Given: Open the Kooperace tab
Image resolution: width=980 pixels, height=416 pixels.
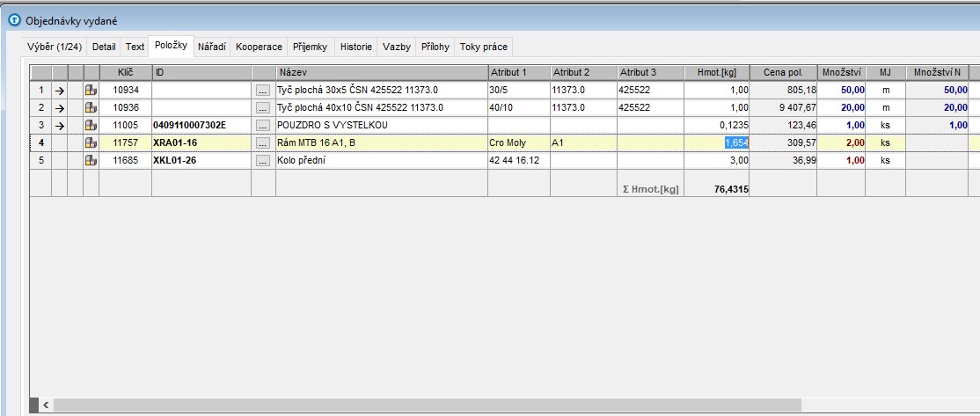Looking at the screenshot, I should [x=259, y=47].
